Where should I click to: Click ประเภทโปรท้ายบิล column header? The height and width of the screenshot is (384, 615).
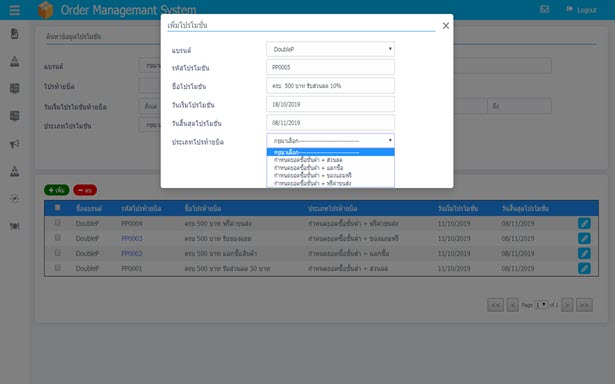pos(333,209)
